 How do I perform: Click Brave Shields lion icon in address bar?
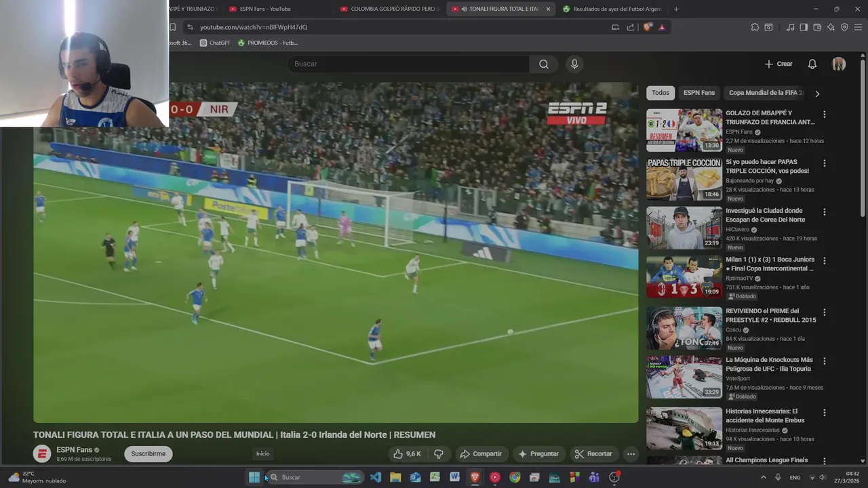click(x=648, y=27)
